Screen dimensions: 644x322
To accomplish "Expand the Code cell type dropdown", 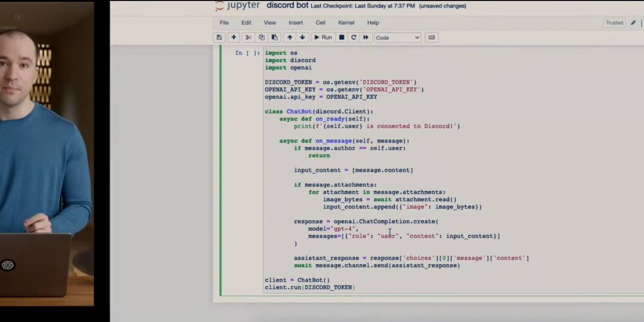I will (397, 38).
